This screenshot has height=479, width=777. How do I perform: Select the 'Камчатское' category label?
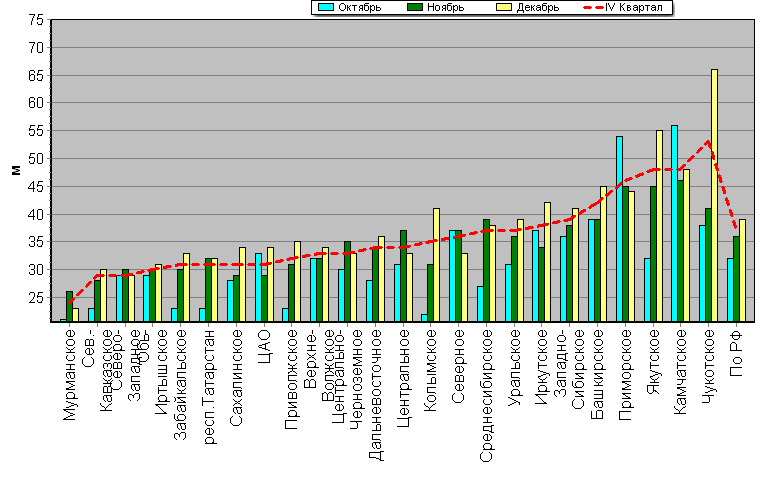click(680, 372)
